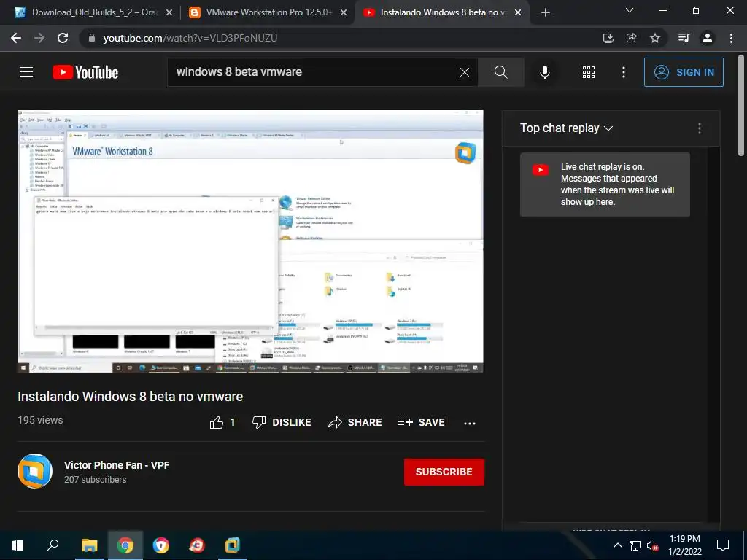Image resolution: width=747 pixels, height=560 pixels.
Task: Open the network tray icon
Action: pyautogui.click(x=635, y=545)
